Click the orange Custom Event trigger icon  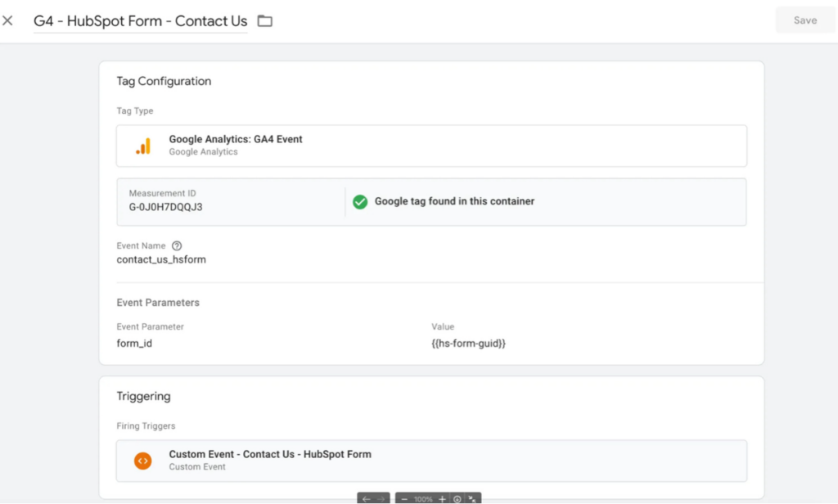pos(143,461)
